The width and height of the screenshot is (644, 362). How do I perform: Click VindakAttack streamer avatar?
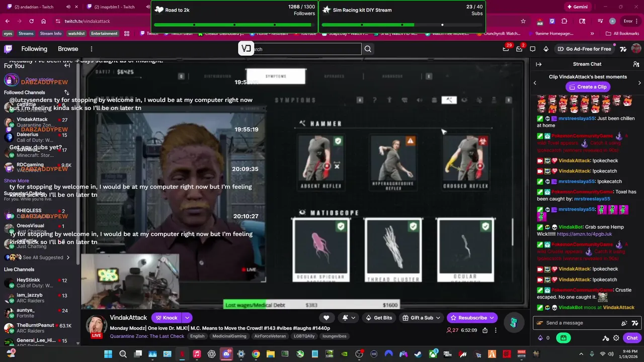(96, 326)
